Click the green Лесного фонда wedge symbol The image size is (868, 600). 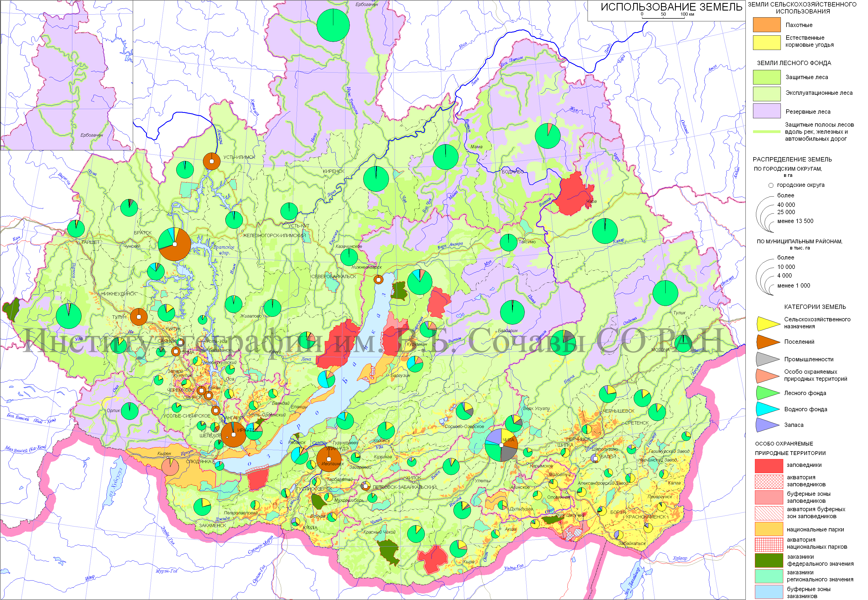(x=769, y=393)
